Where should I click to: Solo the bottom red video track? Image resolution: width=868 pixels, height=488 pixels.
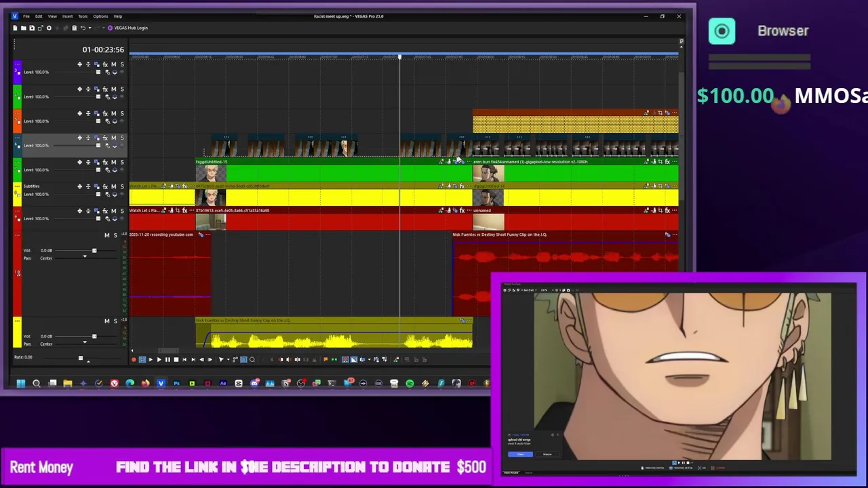(122, 211)
